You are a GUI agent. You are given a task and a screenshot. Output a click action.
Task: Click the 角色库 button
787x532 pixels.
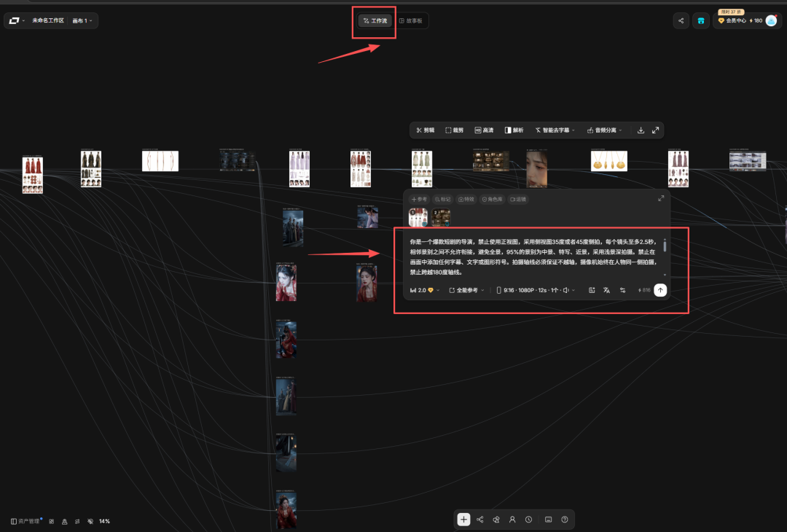point(492,199)
